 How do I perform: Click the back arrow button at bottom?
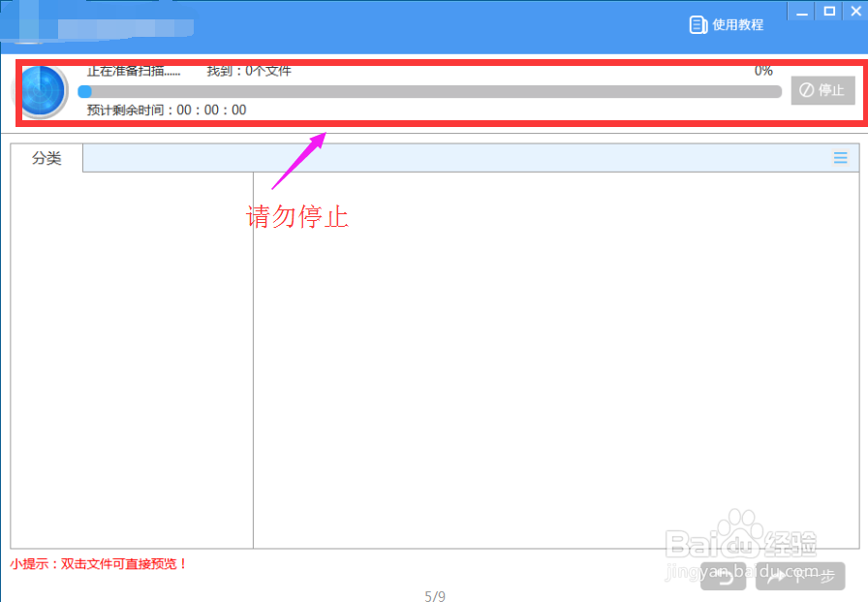click(723, 576)
